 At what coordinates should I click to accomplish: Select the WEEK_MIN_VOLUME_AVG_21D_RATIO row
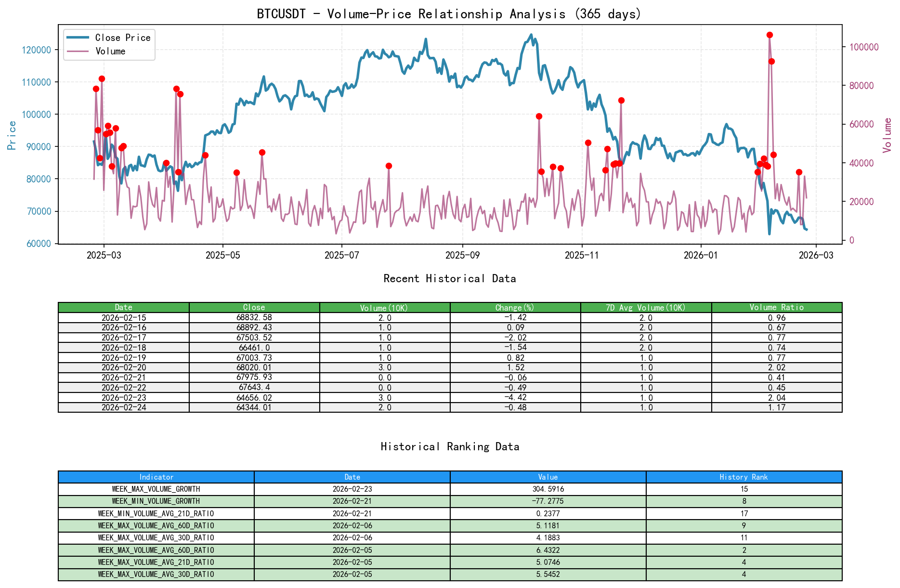(x=155, y=513)
